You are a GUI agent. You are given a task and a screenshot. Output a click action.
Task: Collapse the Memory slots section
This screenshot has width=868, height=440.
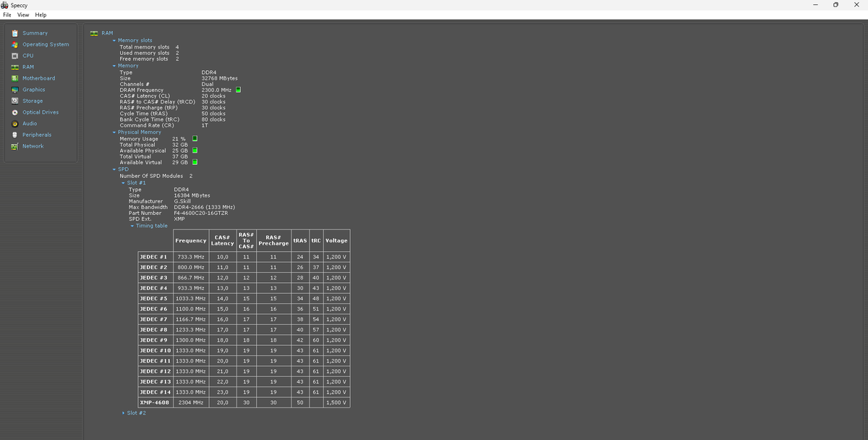click(114, 41)
